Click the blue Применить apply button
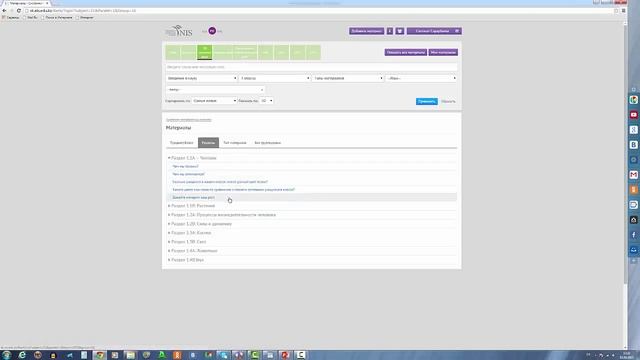 (x=427, y=101)
